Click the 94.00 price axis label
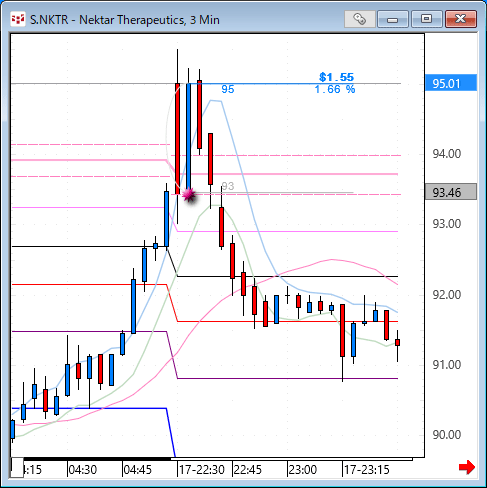487x488 pixels. click(x=447, y=154)
